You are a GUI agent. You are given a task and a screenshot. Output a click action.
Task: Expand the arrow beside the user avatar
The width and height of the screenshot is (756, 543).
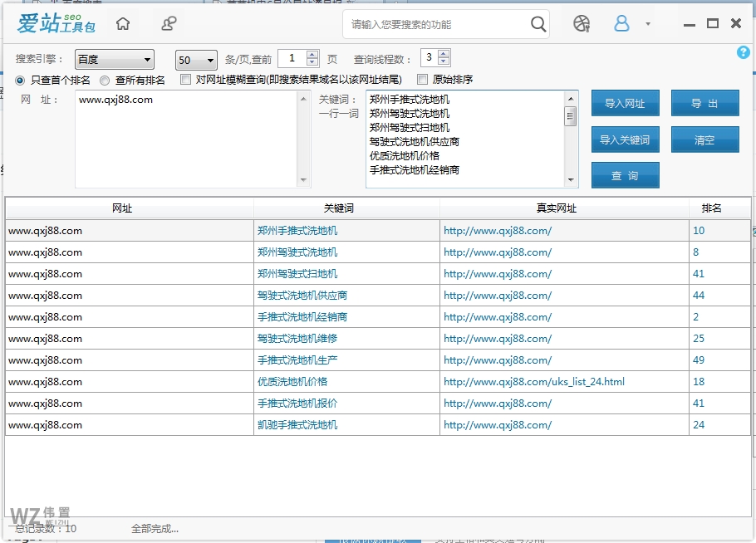click(x=647, y=24)
